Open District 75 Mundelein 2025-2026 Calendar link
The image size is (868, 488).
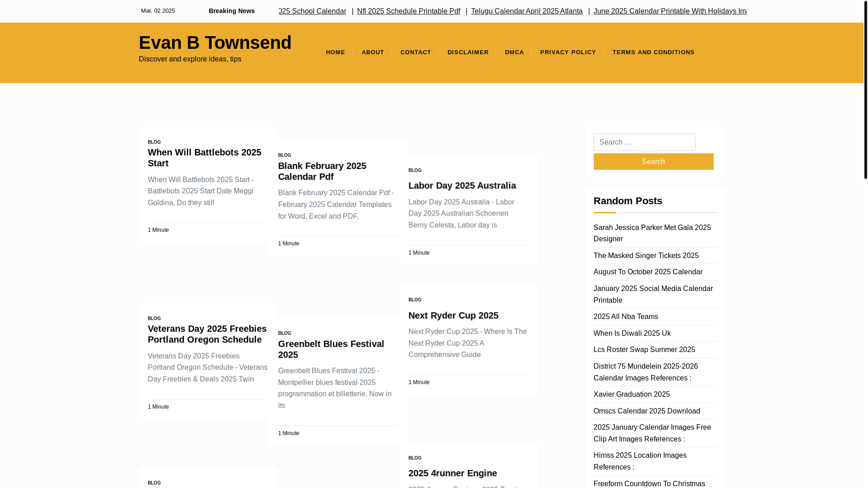[x=646, y=372]
